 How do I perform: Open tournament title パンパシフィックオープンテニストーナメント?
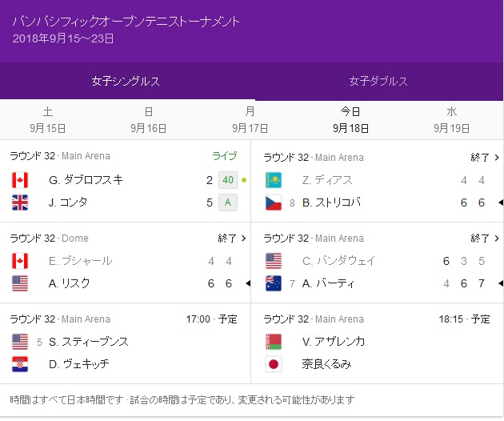(126, 21)
